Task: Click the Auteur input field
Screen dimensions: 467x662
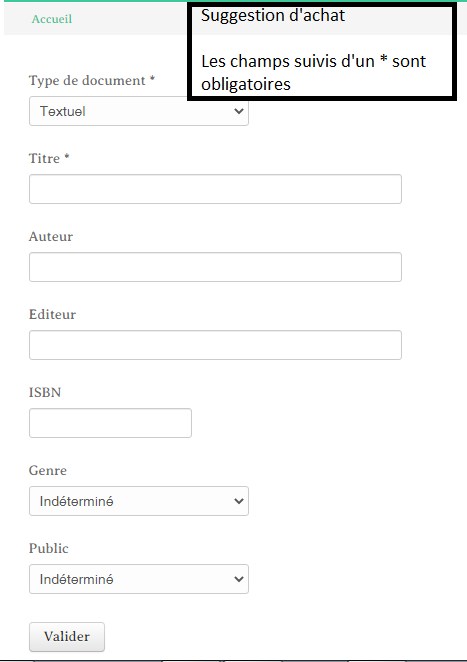Action: click(x=215, y=267)
